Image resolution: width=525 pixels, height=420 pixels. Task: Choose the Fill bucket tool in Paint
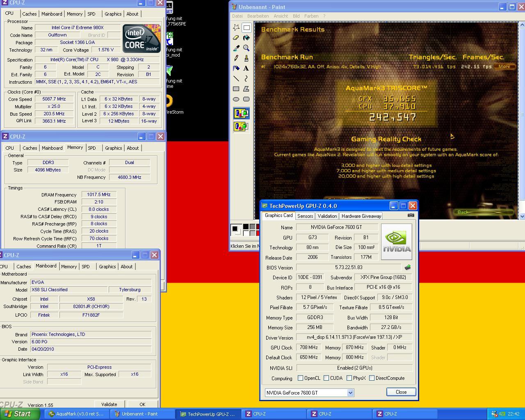pos(247,38)
